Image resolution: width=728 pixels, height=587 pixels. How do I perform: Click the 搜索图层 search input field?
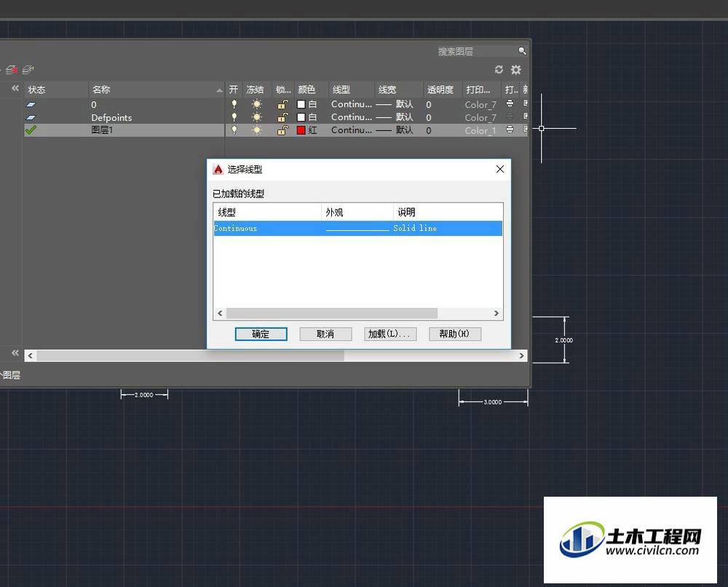point(476,51)
